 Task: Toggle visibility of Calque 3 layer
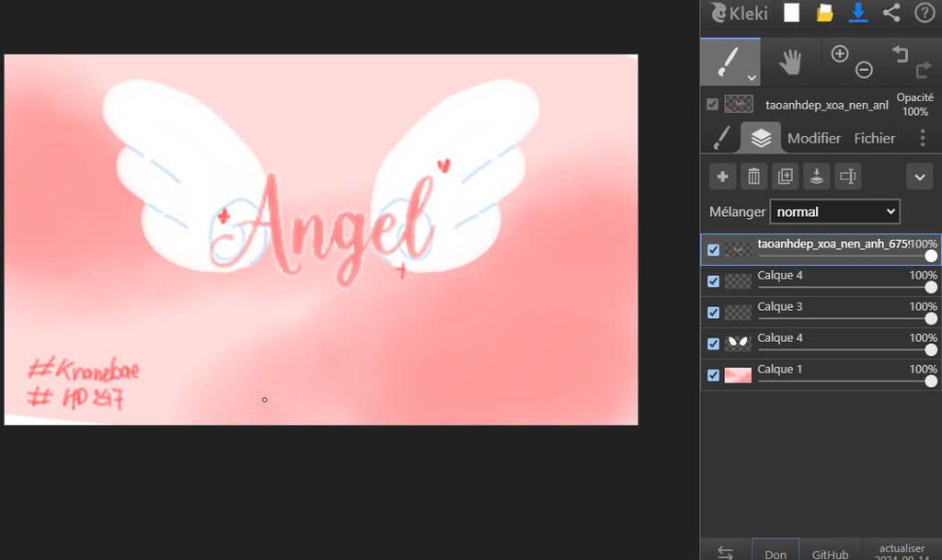tap(713, 313)
